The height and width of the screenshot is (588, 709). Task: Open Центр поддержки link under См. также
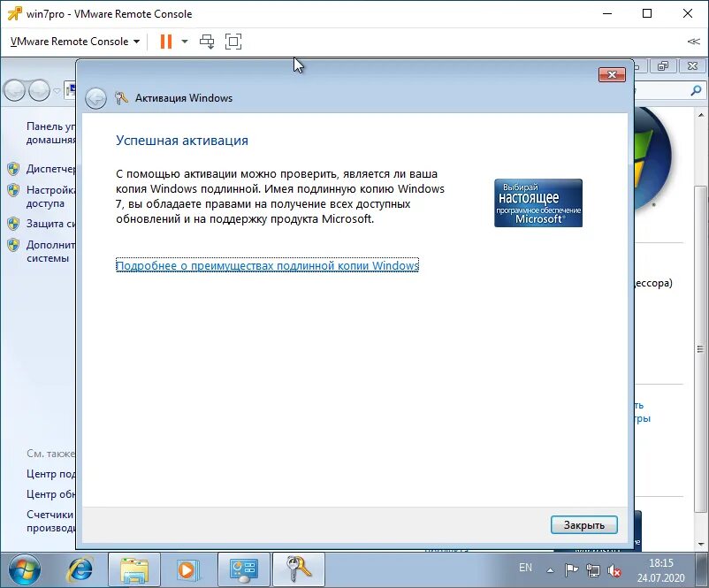[x=50, y=474]
